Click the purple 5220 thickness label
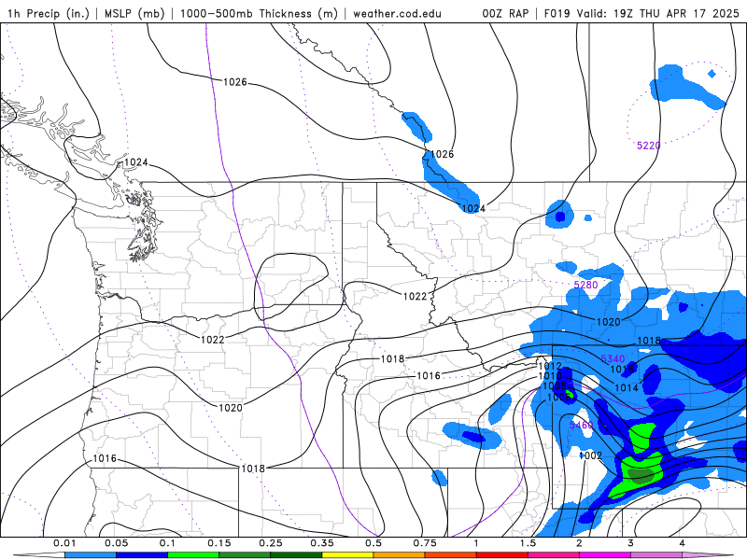 649,146
